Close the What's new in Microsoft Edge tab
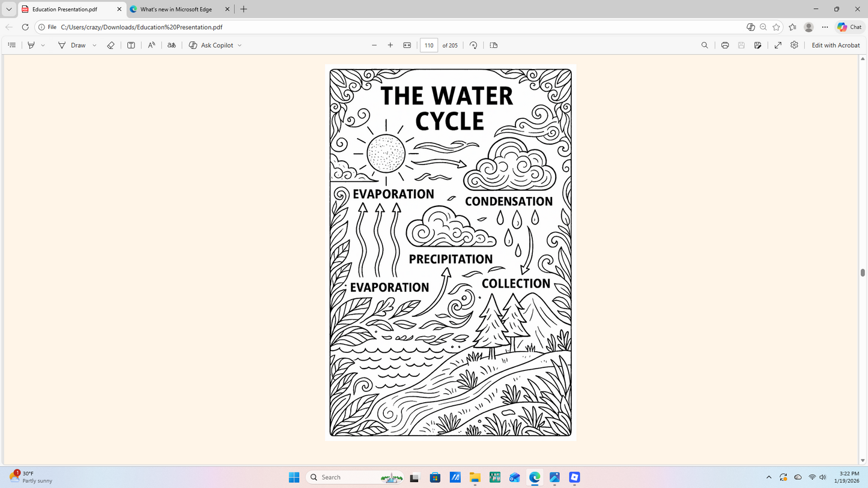Screen dimensions: 868x488 227,9
